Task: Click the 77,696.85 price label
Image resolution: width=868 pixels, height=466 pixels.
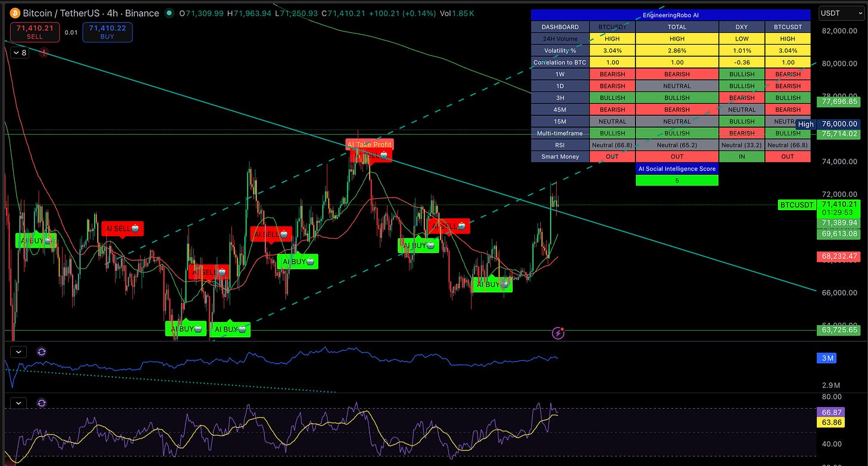Action: [839, 102]
